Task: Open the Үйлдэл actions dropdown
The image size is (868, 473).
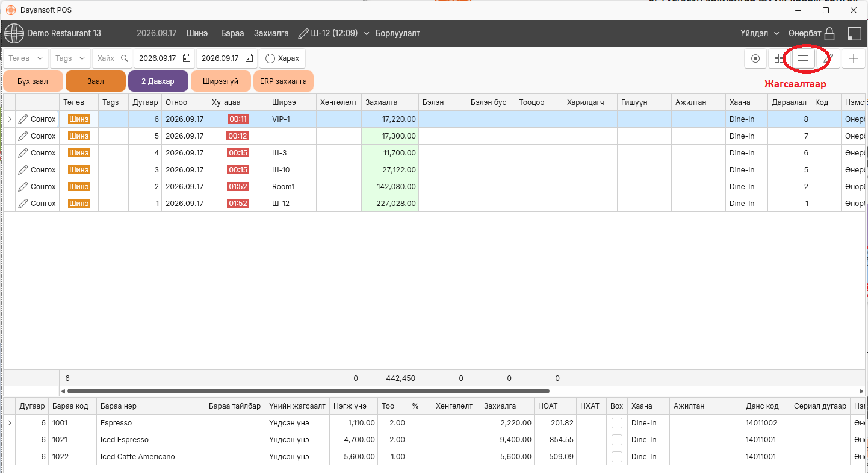Action: pyautogui.click(x=760, y=33)
